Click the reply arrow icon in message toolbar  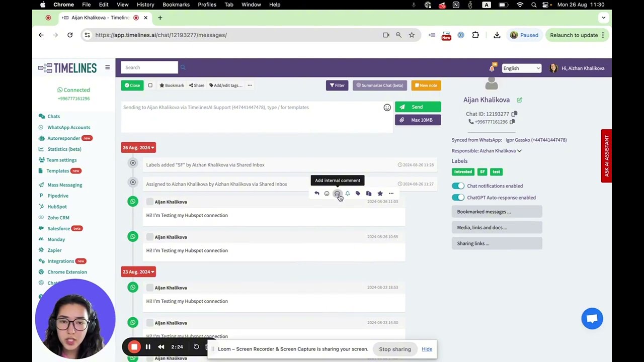[x=316, y=194]
